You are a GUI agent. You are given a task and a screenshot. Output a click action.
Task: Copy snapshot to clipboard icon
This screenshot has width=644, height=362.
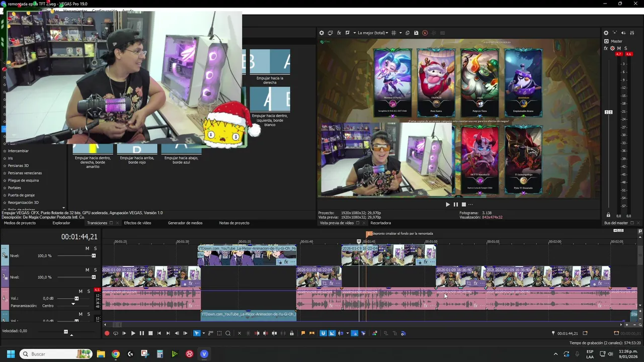point(408,33)
